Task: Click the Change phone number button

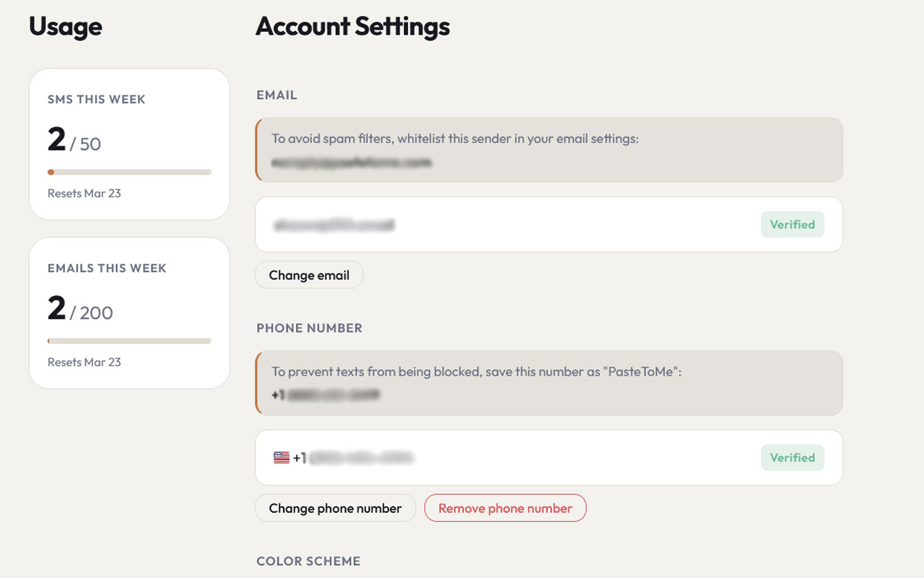Action: [x=335, y=508]
